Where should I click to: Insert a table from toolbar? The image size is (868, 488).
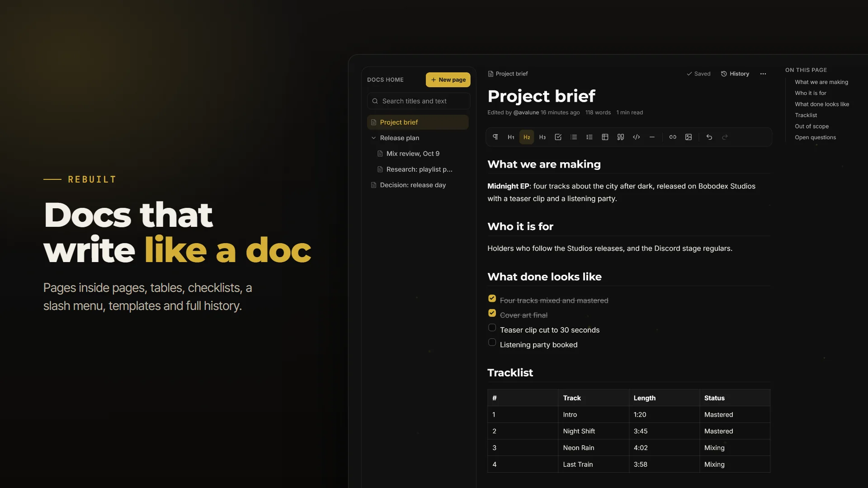pyautogui.click(x=605, y=137)
